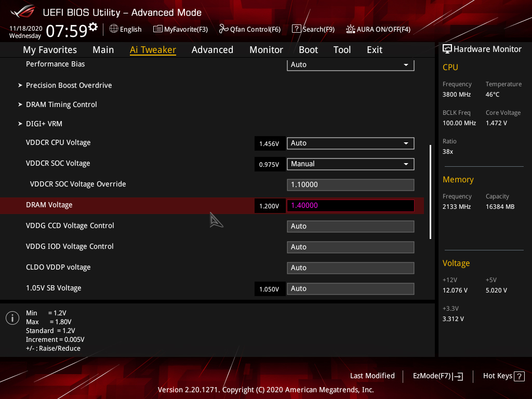Open the Exit tab
The width and height of the screenshot is (532, 399).
(375, 50)
